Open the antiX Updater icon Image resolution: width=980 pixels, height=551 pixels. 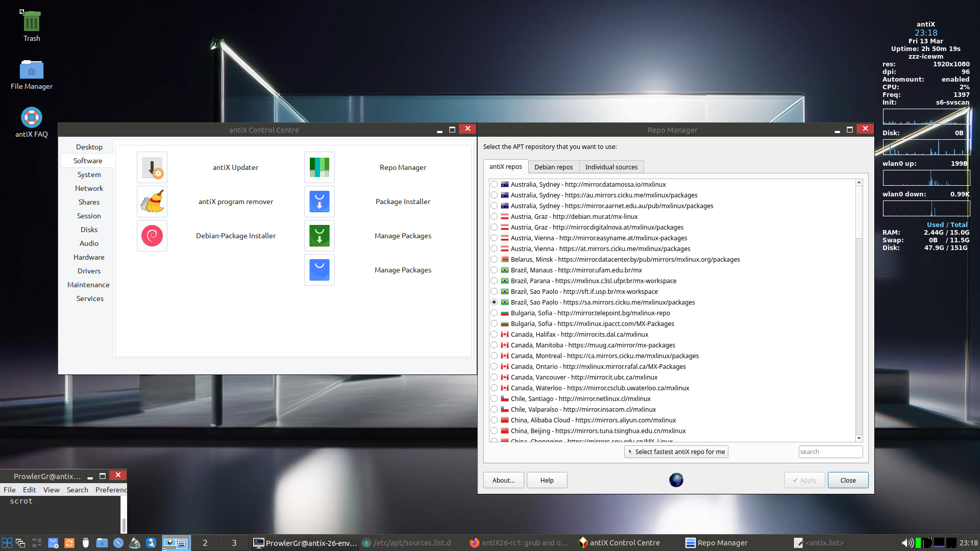click(x=152, y=167)
